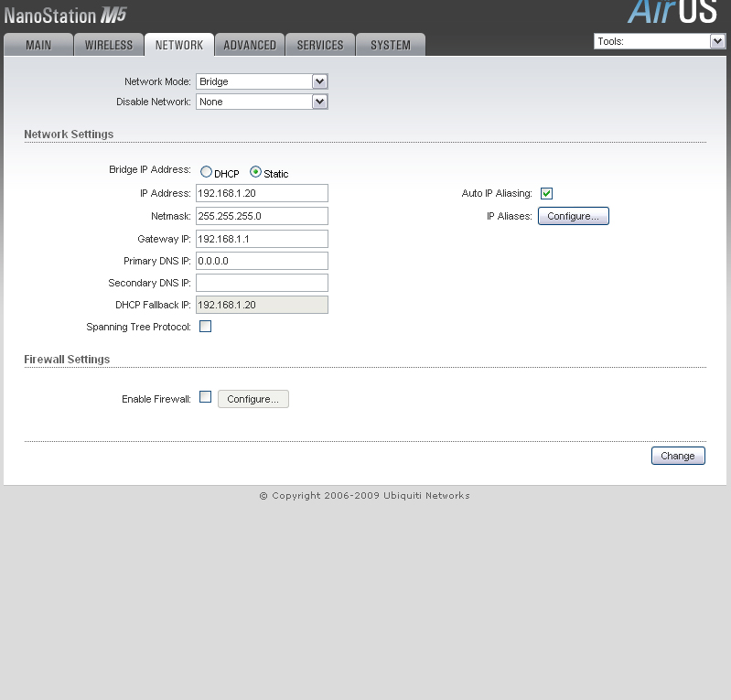Open the MAIN tab
This screenshot has width=731, height=700.
click(x=38, y=45)
